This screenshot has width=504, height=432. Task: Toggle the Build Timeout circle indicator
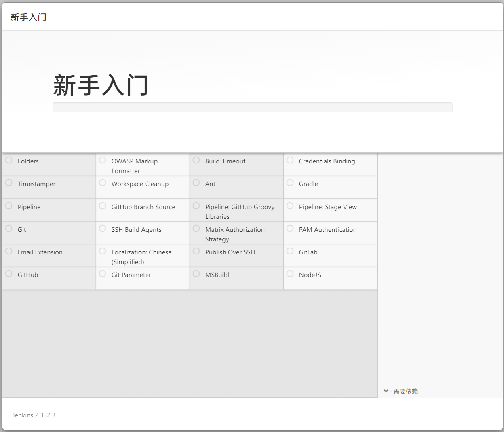(x=196, y=160)
